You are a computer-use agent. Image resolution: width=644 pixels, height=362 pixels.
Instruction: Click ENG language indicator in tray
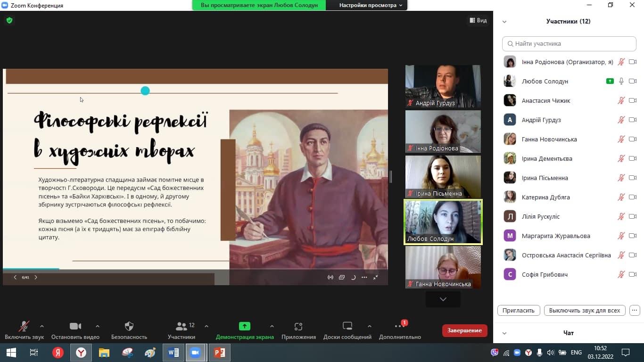pos(576,353)
